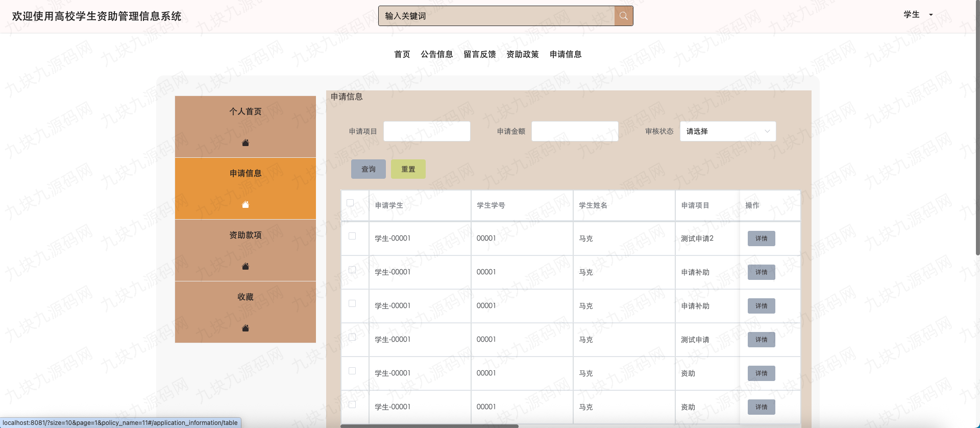Click the home icon under 申请信息 sidebar
The height and width of the screenshot is (428, 980).
pyautogui.click(x=246, y=204)
